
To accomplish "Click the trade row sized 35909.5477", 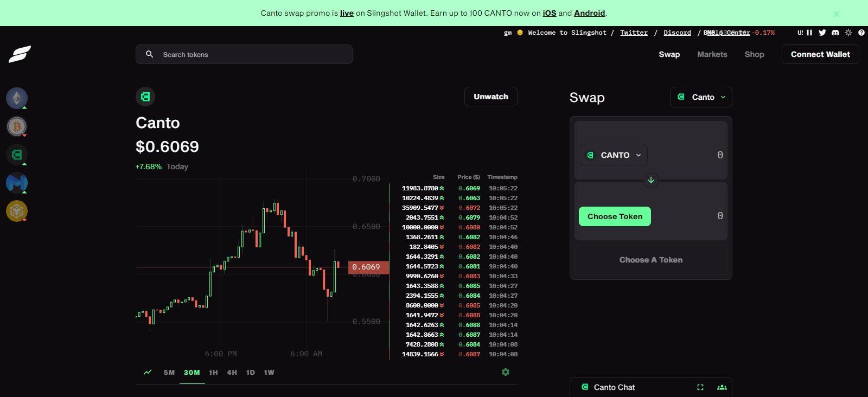I will click(459, 208).
